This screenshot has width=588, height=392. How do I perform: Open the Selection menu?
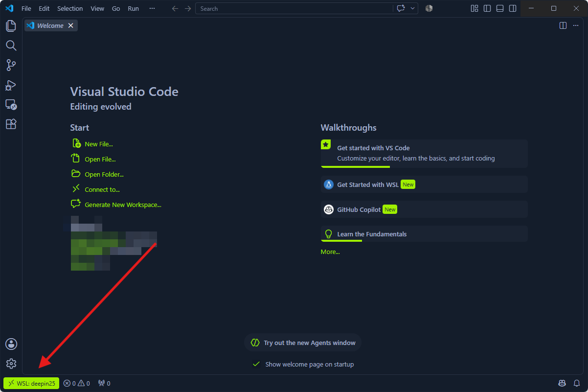(70, 8)
